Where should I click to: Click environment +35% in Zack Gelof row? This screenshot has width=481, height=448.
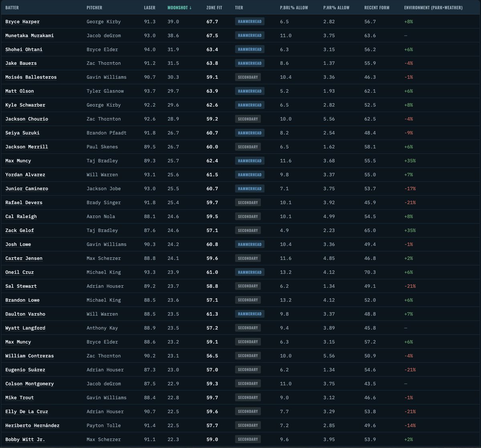coord(410,230)
